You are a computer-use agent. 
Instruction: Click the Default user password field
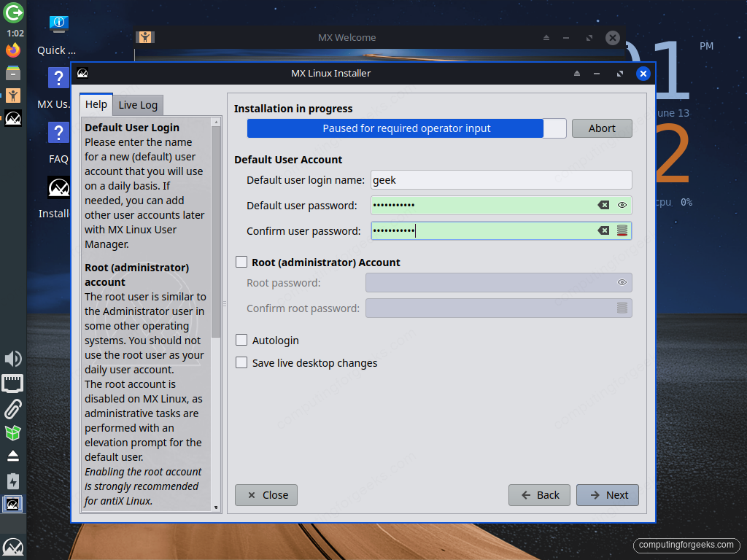click(501, 205)
